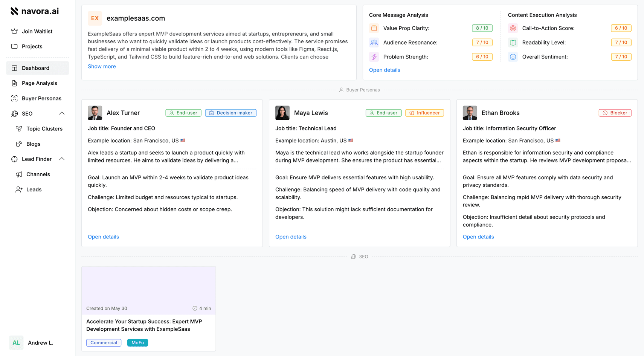Open the Projects folder icon

[x=14, y=46]
